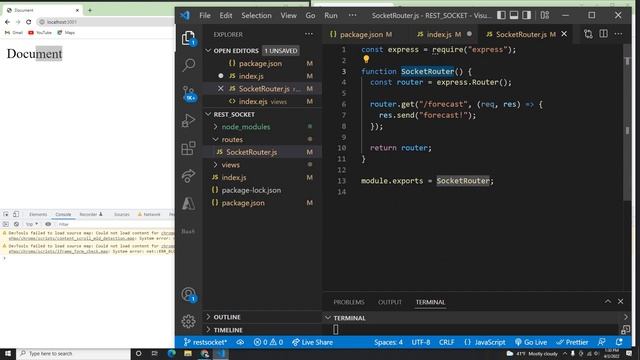This screenshot has width=640, height=360.
Task: Open Explorer Views and More Actions ellipsis
Action: pos(309,34)
